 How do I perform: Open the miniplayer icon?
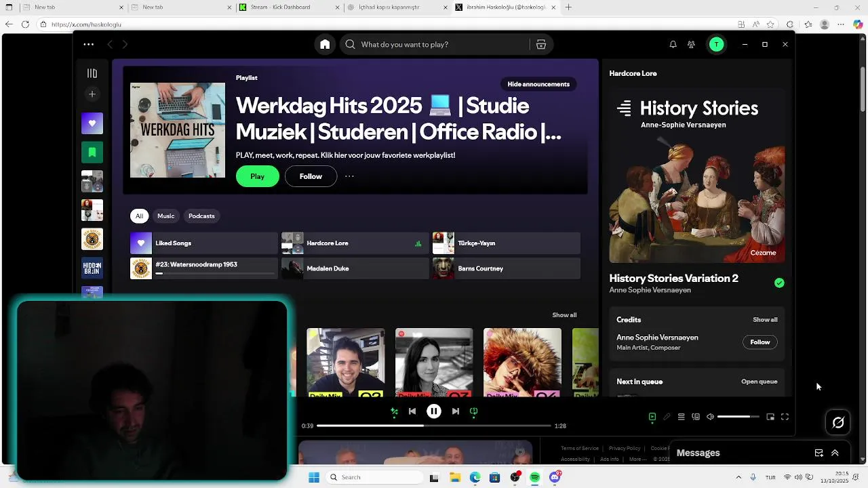click(x=770, y=417)
